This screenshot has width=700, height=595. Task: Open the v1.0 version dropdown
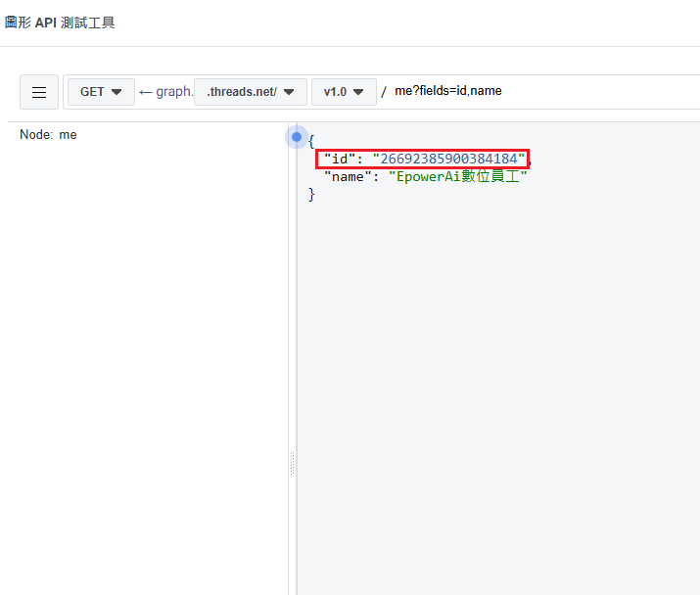(344, 92)
